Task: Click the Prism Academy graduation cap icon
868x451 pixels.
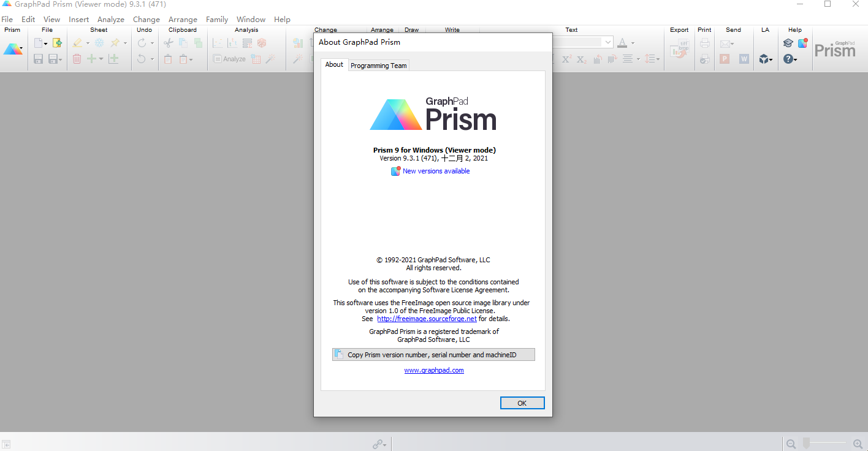Action: tap(788, 43)
